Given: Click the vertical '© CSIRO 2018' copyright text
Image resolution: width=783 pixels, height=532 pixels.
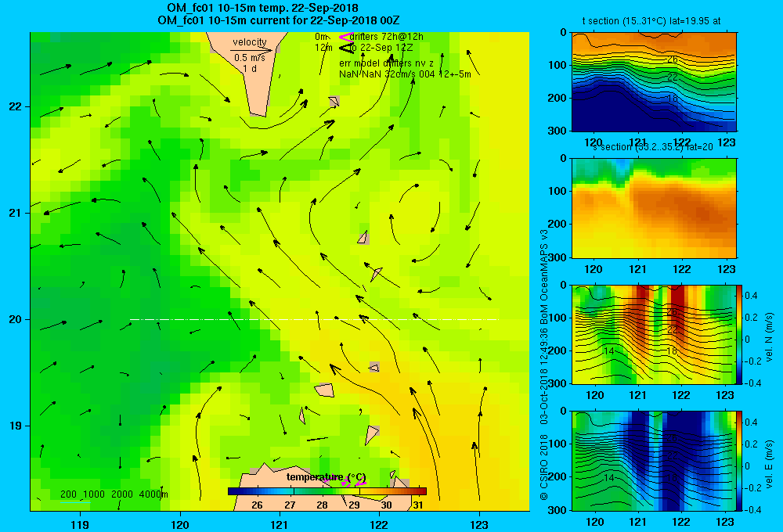Looking at the screenshot, I should pos(544,466).
